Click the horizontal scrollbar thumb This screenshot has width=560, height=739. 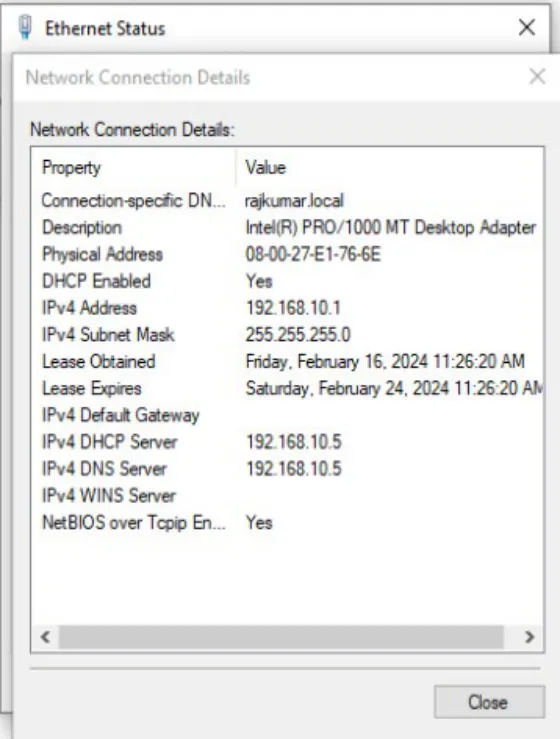(281, 637)
